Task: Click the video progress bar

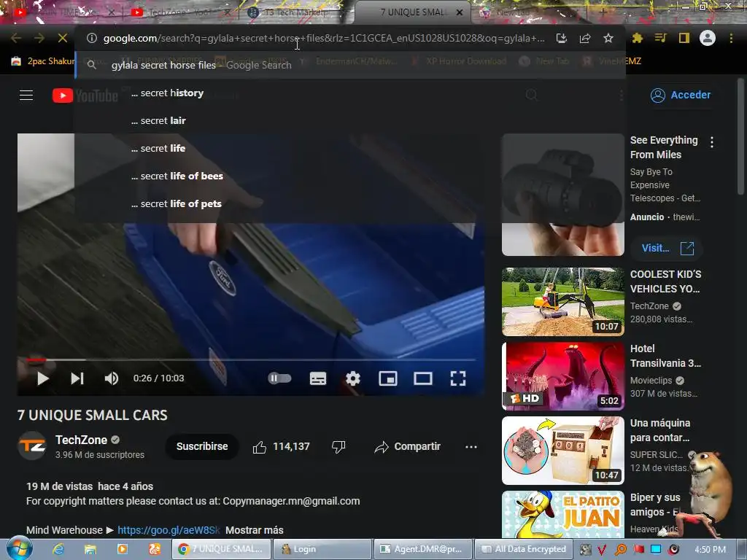Action: coord(251,360)
